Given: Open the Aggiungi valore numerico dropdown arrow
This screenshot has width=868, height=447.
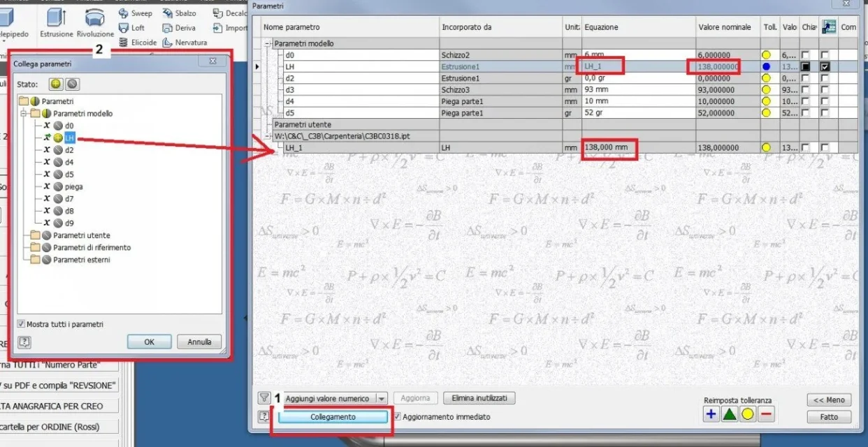Looking at the screenshot, I should pyautogui.click(x=382, y=399).
